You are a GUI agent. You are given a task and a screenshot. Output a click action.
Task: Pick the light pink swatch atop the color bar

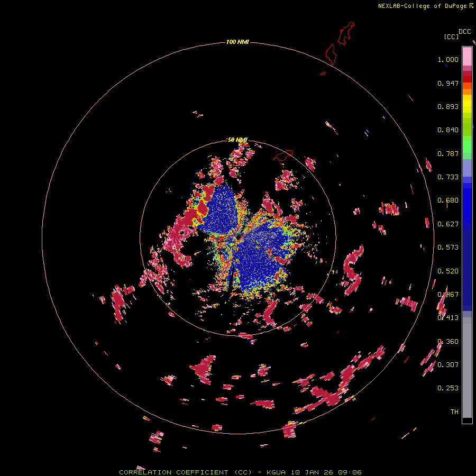tap(467, 56)
